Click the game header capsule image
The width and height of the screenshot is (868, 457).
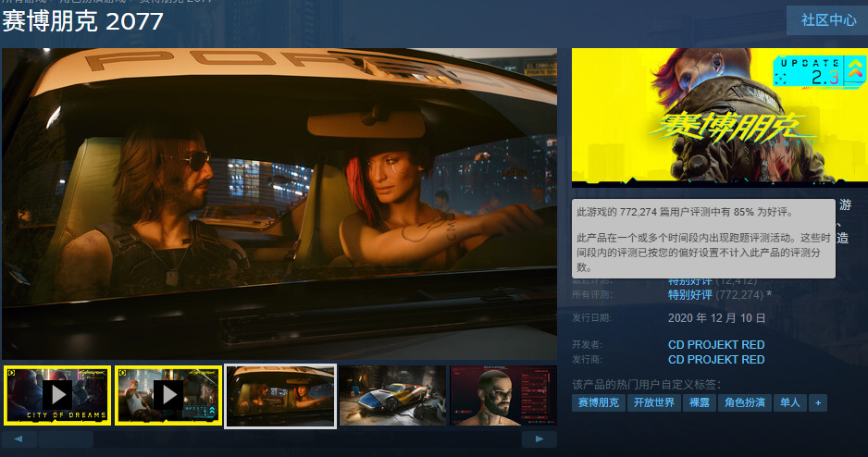coord(720,117)
